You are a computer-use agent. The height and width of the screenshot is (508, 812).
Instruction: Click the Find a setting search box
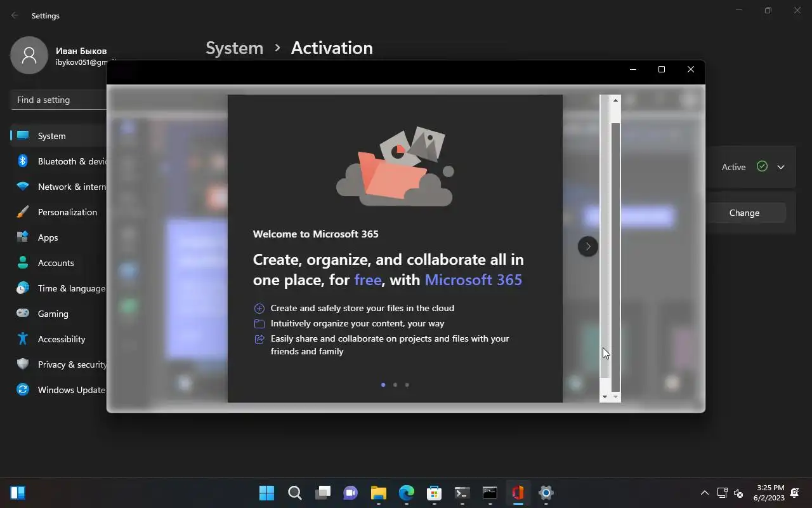(59, 100)
